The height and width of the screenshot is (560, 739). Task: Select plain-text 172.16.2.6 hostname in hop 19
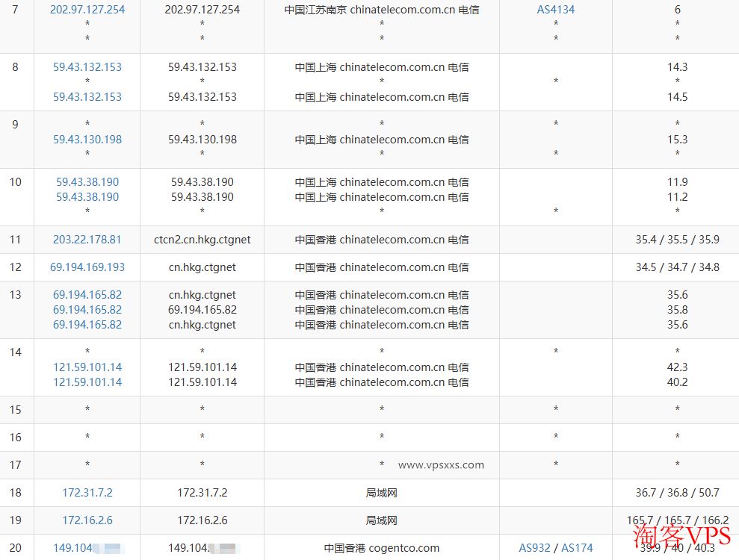[202, 520]
